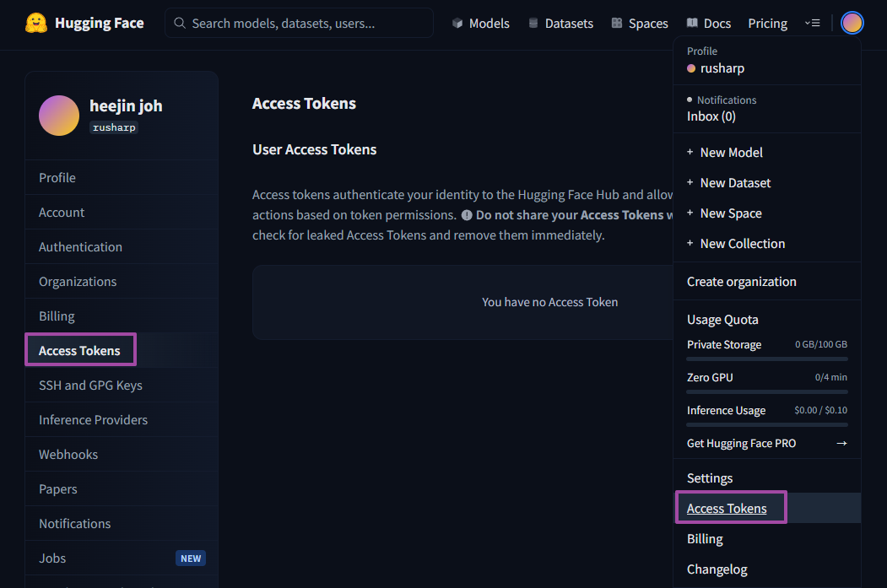Click Get Hugging Face PRO link
Viewport: 887px width, 588px height.
pos(767,443)
